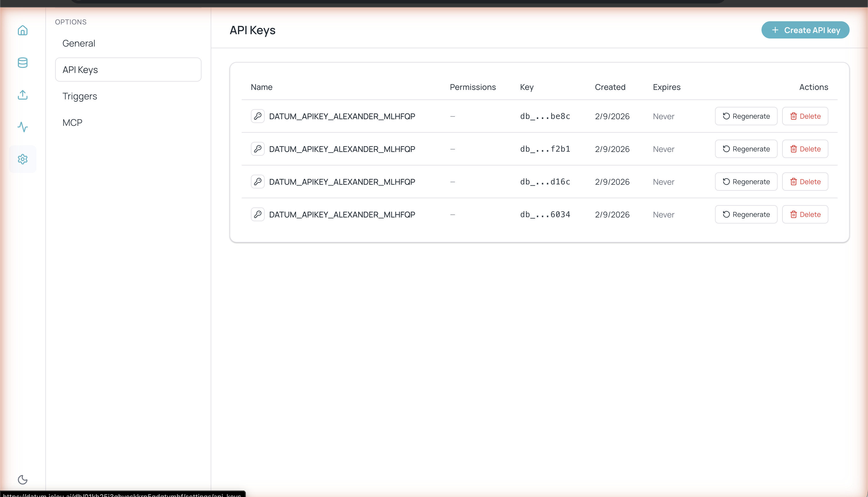Create a new API key
The width and height of the screenshot is (868, 497).
click(805, 30)
